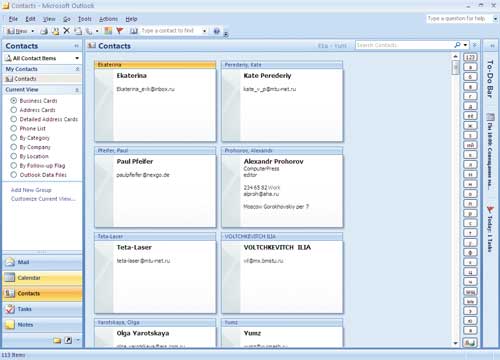500x360 pixels.
Task: Select the Kate Perederiy business card
Action: [282, 102]
